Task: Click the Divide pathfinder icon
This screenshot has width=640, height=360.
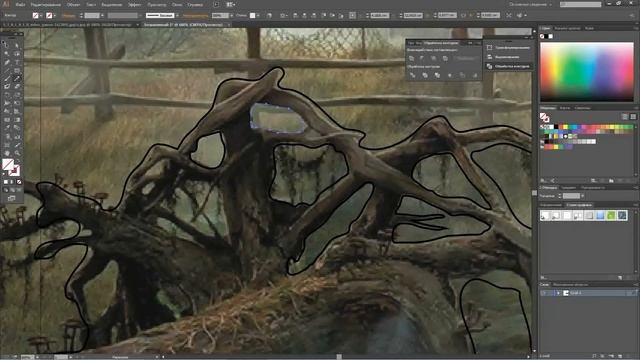Action: click(x=412, y=75)
